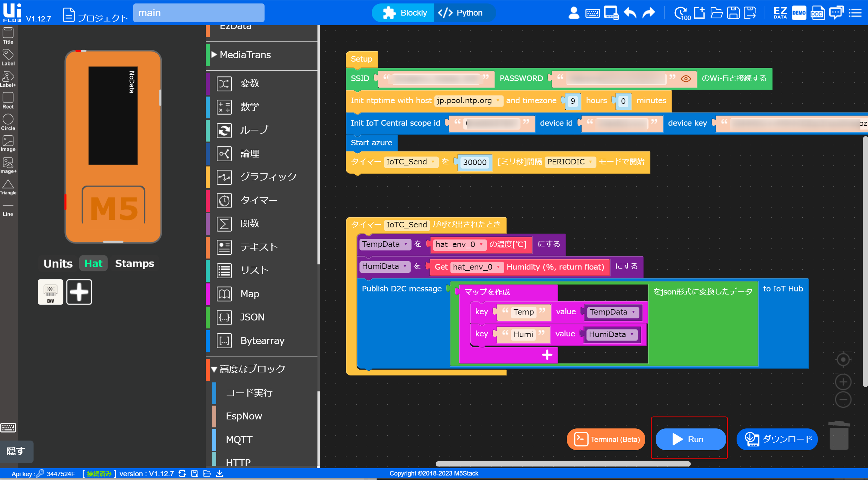Screen dimensions: 868x480
Task: Add a new hat with plus button
Action: (x=79, y=292)
